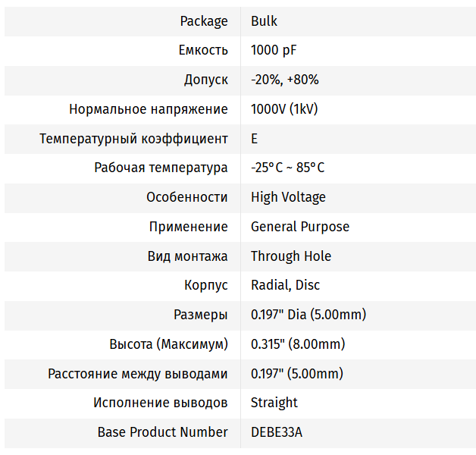Select the Radial, Disc case value
The height and width of the screenshot is (455, 476).
285,285
